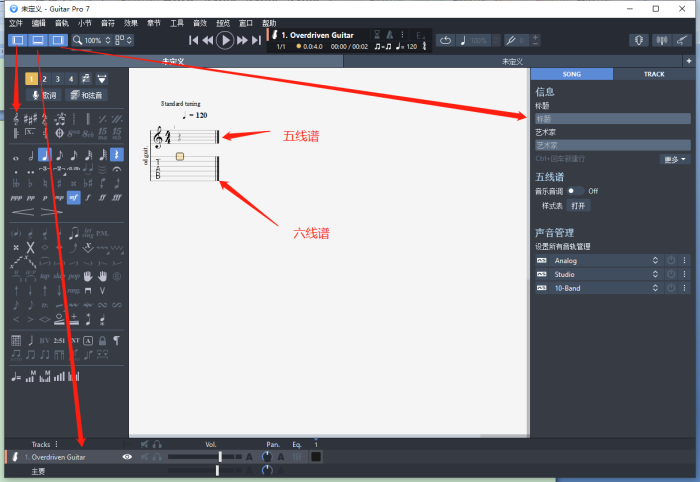Apply fortississimo fff dynamic

117,197
